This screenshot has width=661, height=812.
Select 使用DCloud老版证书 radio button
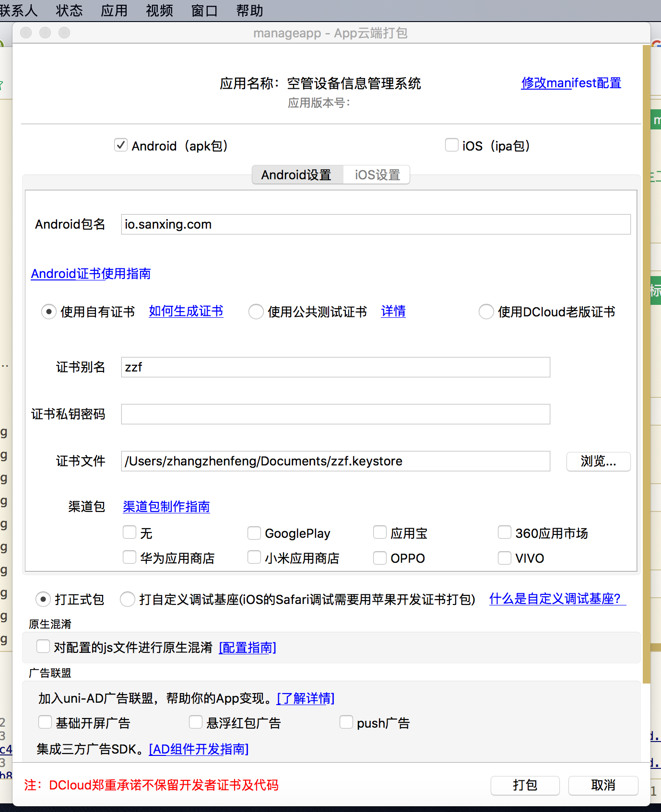tap(486, 312)
